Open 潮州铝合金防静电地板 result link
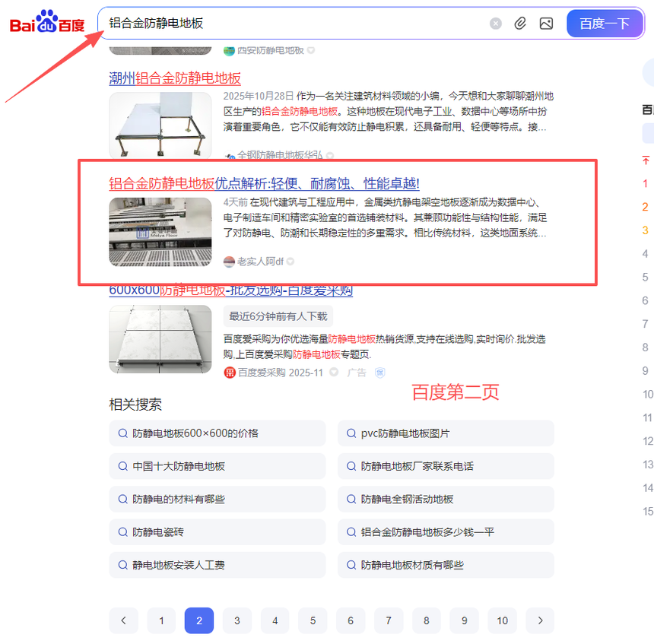The width and height of the screenshot is (654, 644). click(175, 78)
